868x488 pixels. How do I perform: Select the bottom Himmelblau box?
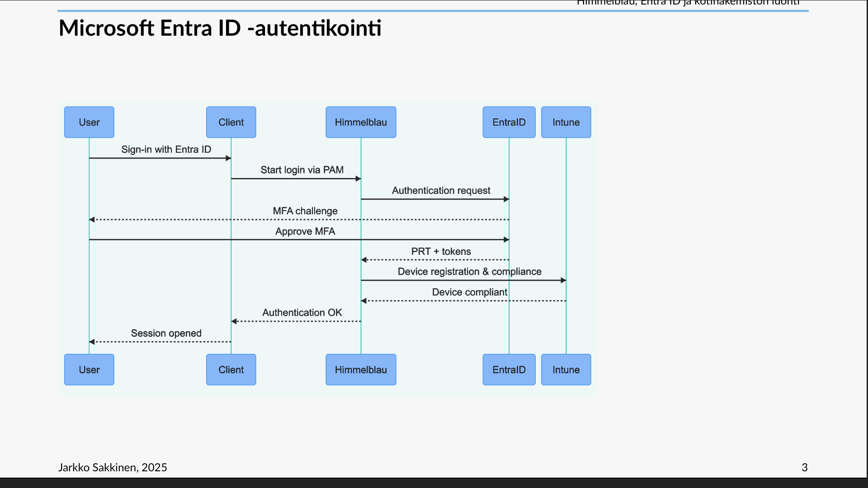361,370
